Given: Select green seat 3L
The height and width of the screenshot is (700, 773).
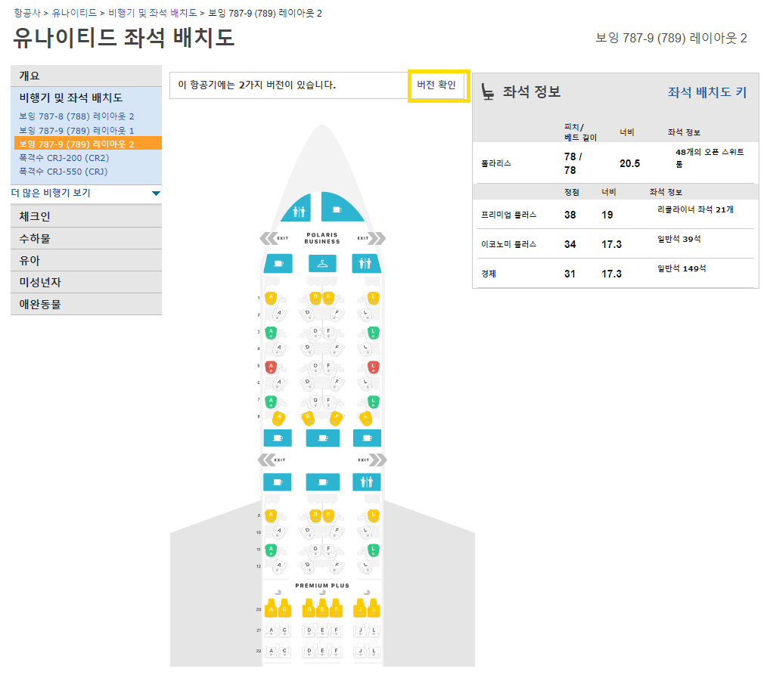Looking at the screenshot, I should (x=373, y=333).
